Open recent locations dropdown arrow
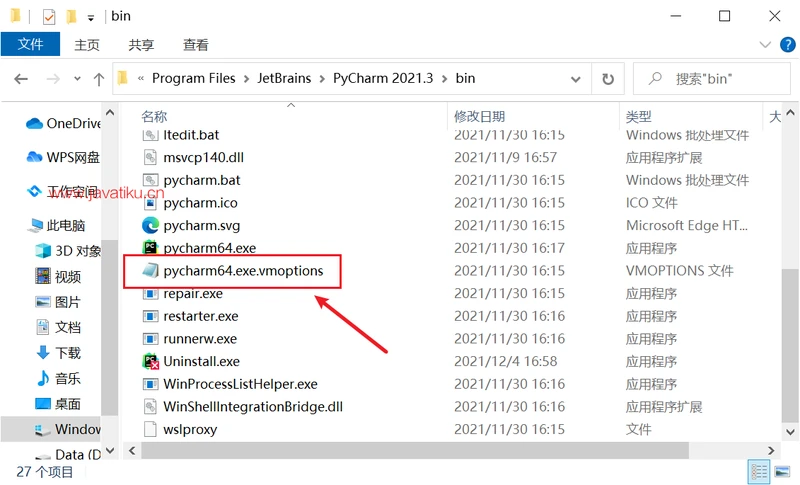The image size is (800, 485). click(76, 79)
